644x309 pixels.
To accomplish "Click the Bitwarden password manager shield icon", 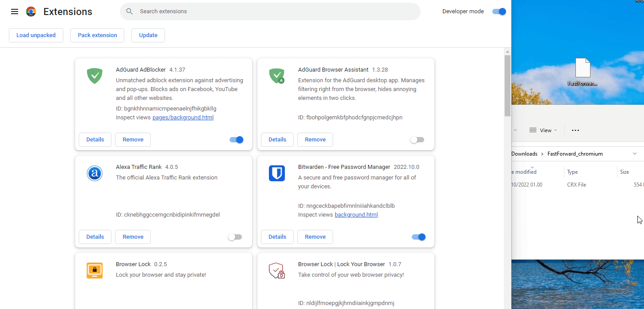I will pos(276,173).
